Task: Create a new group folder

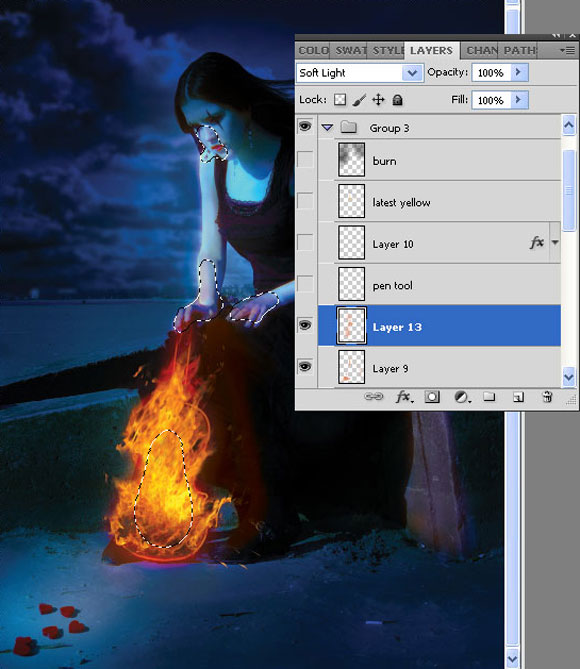Action: point(489,397)
